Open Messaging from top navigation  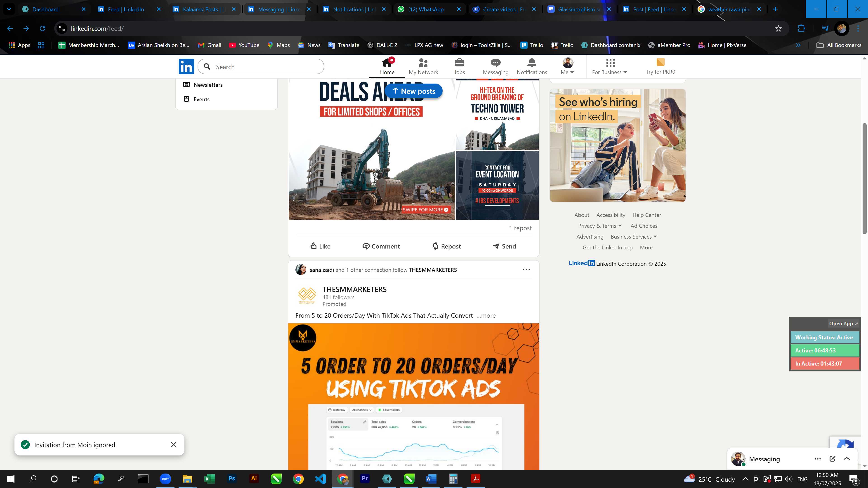[x=495, y=66]
